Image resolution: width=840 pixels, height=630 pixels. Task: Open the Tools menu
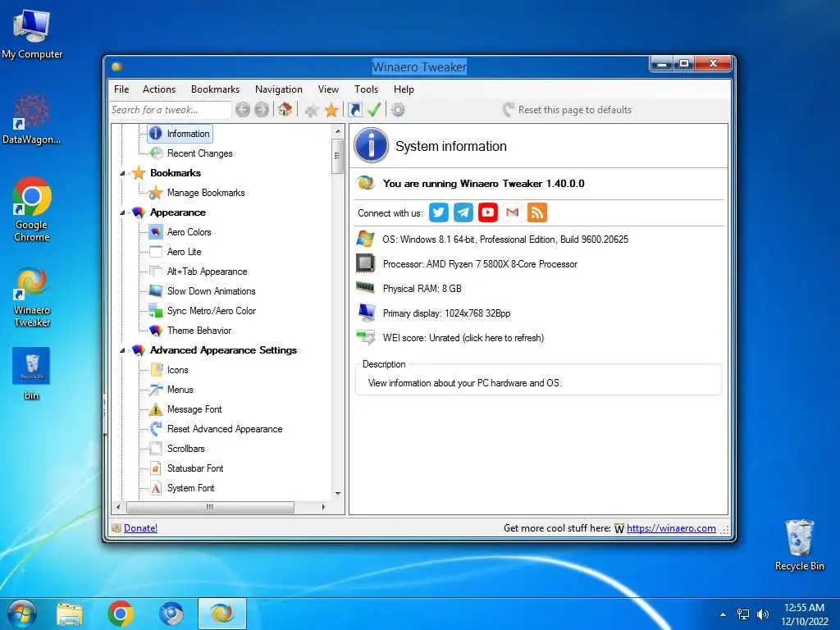tap(367, 89)
